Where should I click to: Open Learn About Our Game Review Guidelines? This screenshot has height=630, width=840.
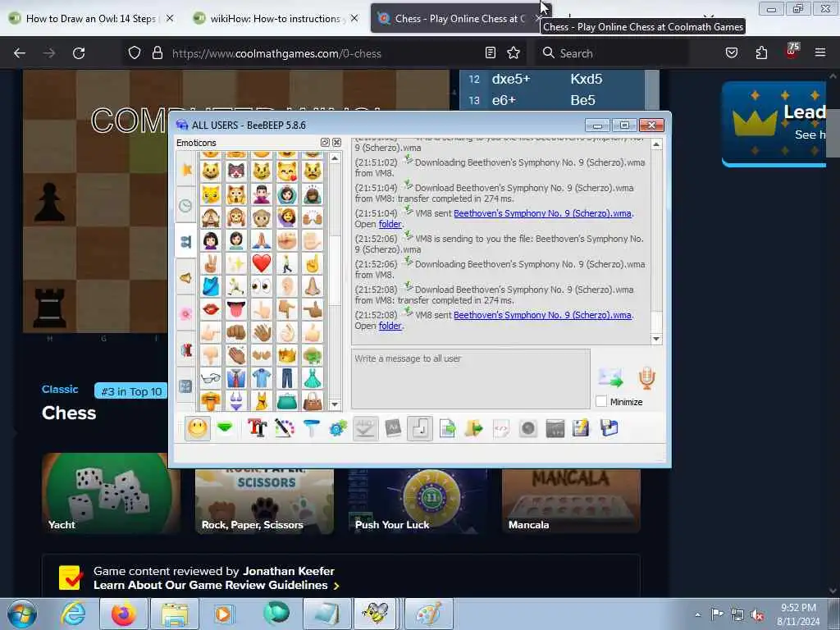(217, 585)
